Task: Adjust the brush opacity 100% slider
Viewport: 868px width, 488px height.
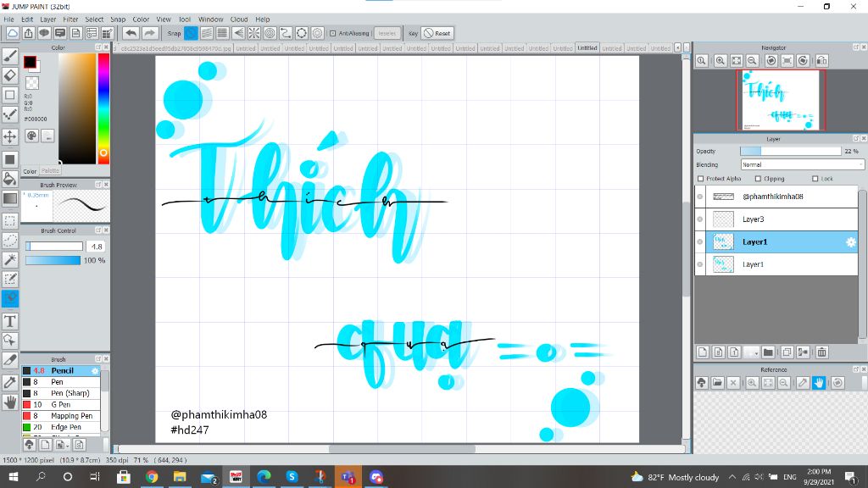Action: (53, 260)
